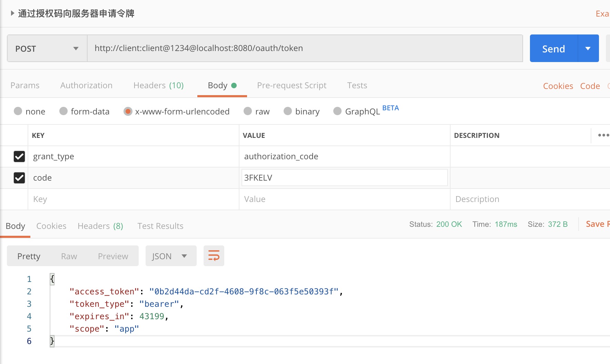Image resolution: width=610 pixels, height=364 pixels.
Task: Click the BETA label next to GraphQL
Action: [391, 108]
